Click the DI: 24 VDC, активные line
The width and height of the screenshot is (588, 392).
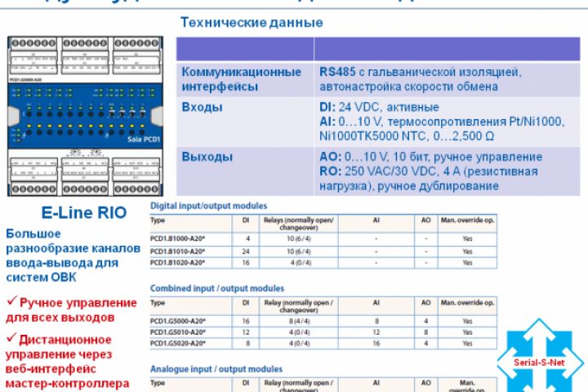[379, 107]
